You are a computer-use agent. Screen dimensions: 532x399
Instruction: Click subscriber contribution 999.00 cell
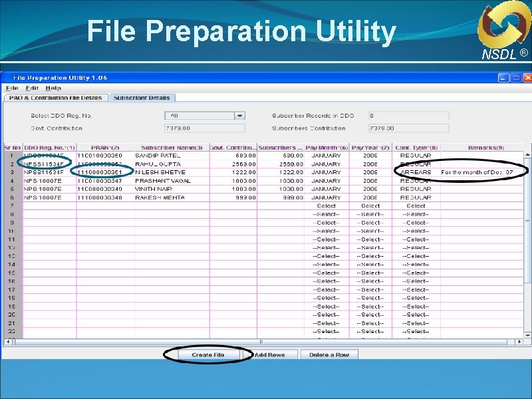(x=281, y=198)
